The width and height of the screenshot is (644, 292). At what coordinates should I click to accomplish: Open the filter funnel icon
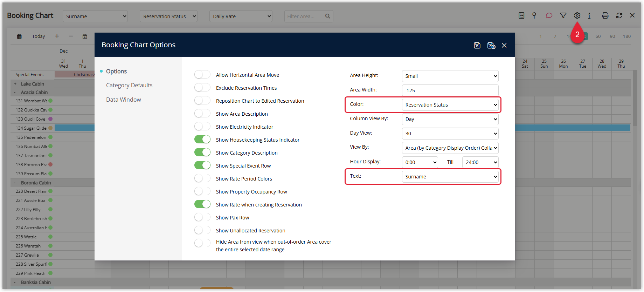563,15
